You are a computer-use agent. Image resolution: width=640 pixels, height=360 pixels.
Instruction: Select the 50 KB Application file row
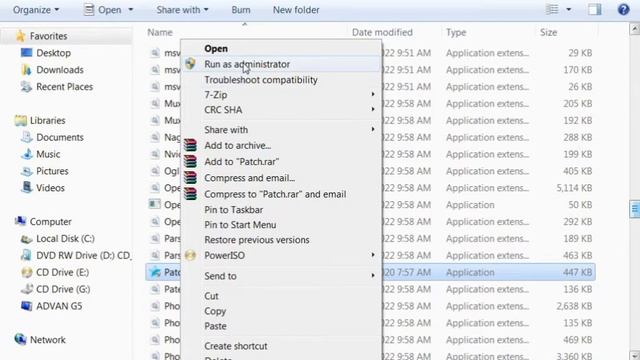[x=370, y=204]
